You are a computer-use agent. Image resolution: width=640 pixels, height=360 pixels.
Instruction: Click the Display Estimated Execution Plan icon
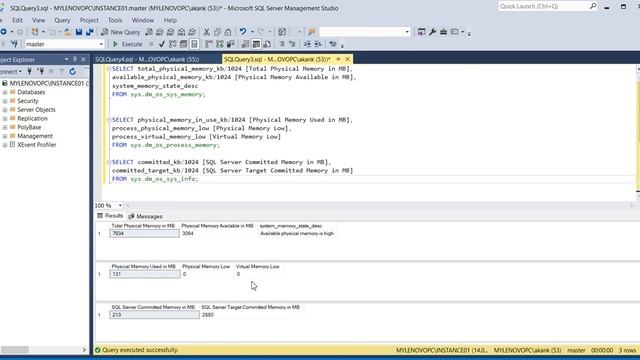pyautogui.click(x=173, y=44)
